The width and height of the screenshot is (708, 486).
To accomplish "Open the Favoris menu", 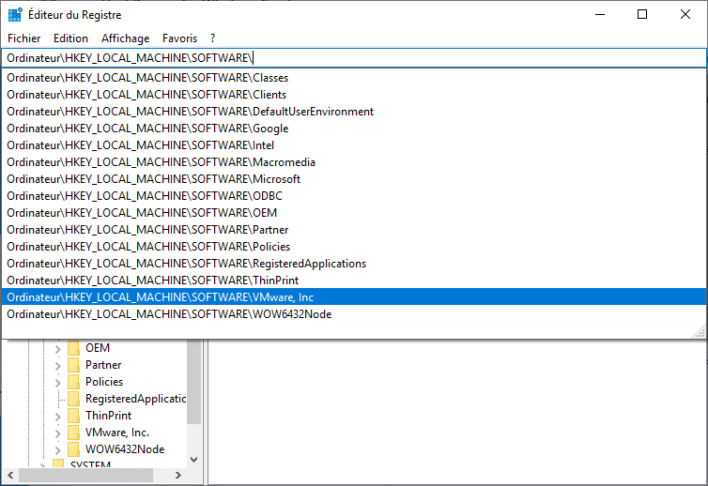I will tap(180, 38).
